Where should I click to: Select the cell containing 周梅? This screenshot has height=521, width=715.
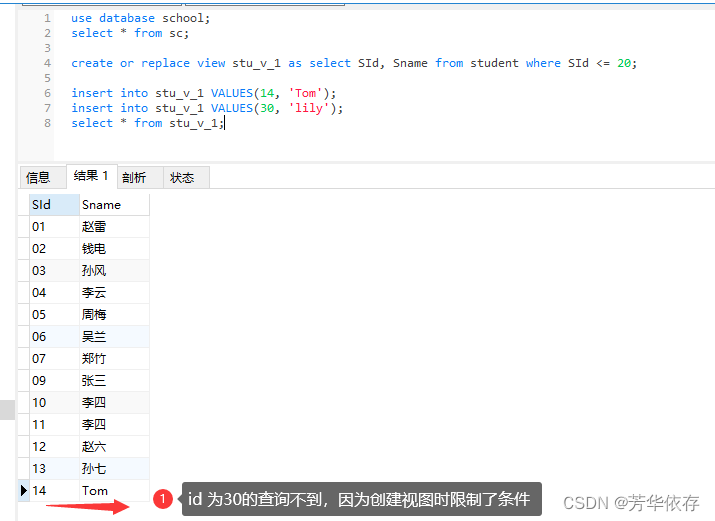114,315
